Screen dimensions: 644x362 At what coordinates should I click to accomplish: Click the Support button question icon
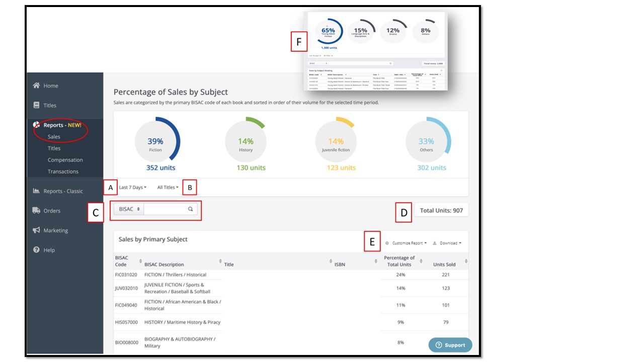(x=439, y=345)
